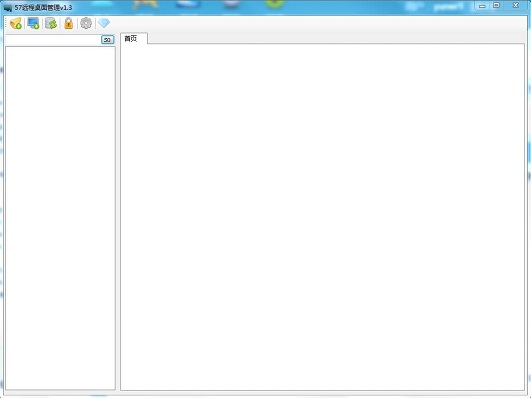531x398 pixels.
Task: Click the search box above server list
Action: [x=53, y=40]
